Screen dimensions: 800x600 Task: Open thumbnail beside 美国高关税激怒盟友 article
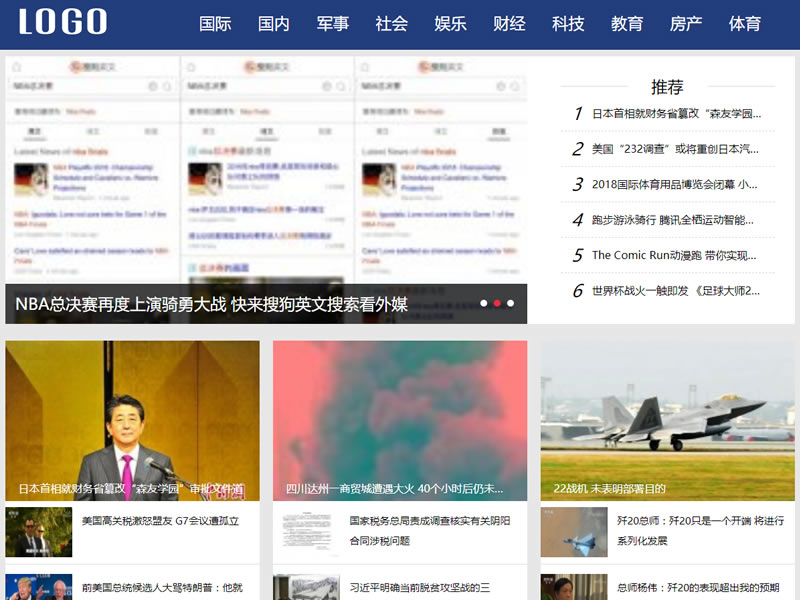click(x=39, y=532)
